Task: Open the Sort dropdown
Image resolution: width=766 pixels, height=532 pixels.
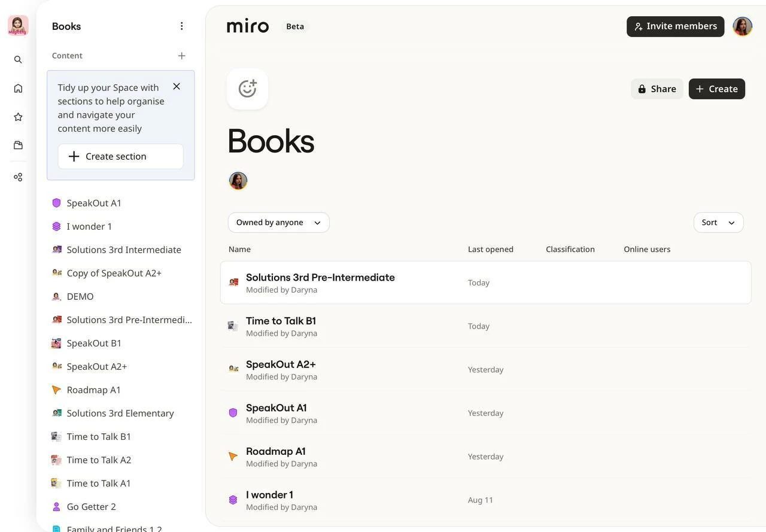Action: [x=719, y=223]
